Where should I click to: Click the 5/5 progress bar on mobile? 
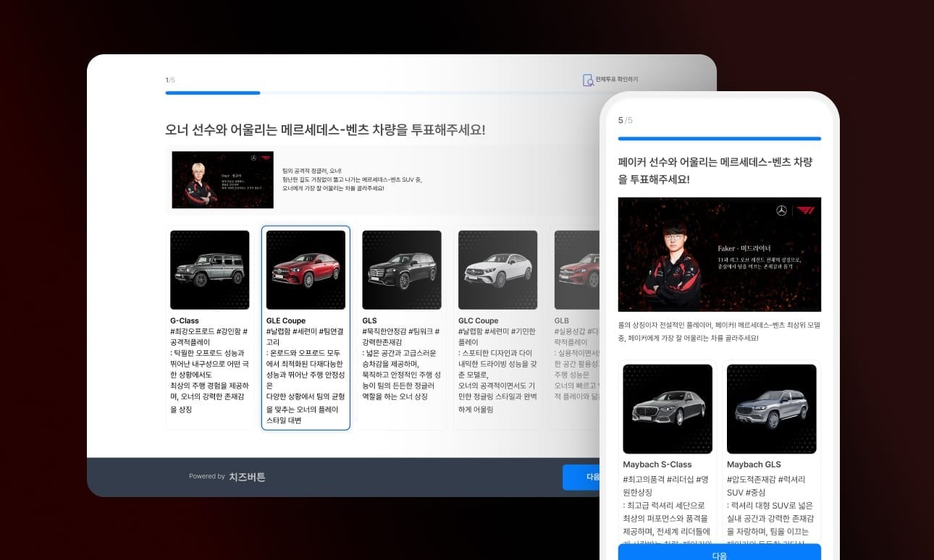720,137
